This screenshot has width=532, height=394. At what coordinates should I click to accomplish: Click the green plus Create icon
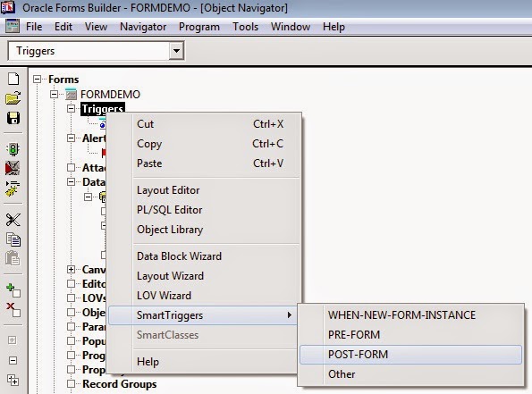coord(13,290)
